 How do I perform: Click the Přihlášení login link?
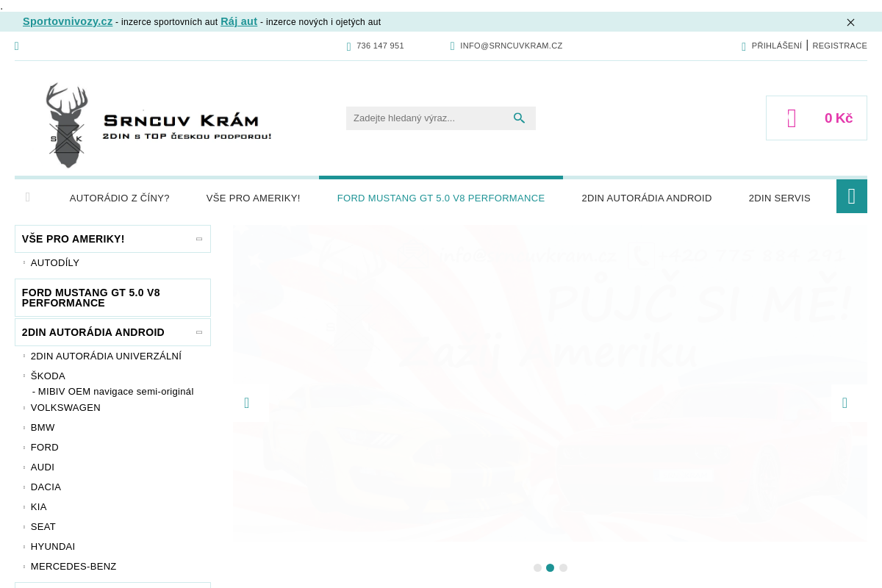776,46
